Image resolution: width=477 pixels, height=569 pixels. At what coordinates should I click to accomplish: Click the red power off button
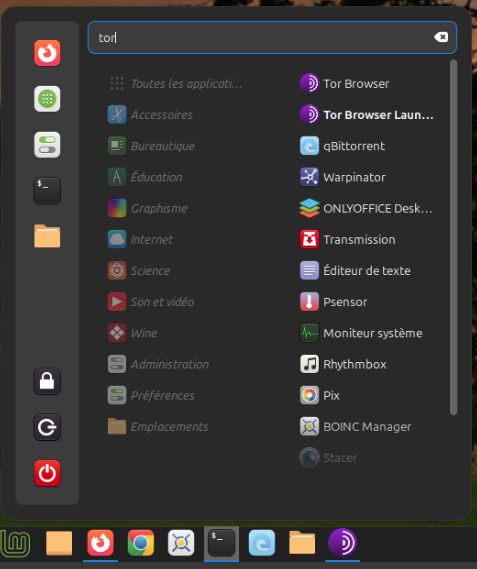pos(47,473)
